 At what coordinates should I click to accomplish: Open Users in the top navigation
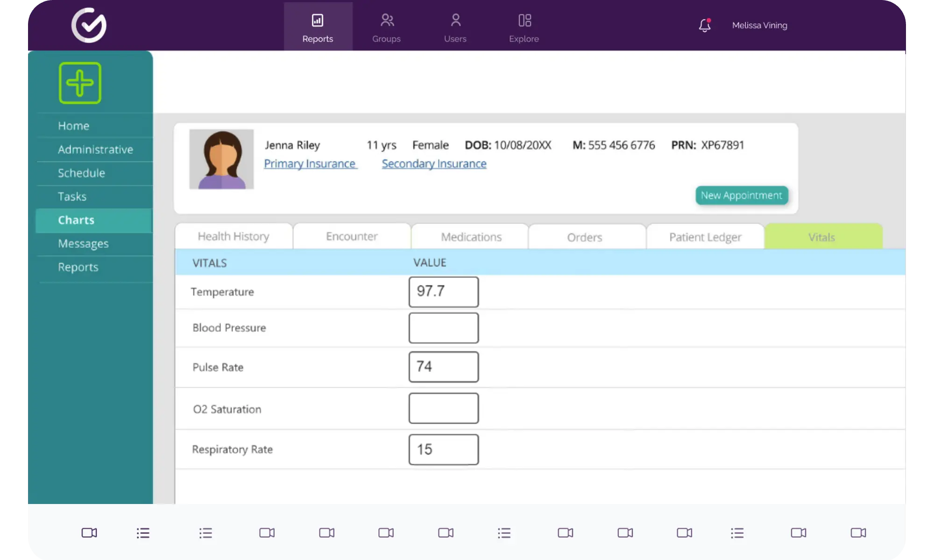coord(455,27)
